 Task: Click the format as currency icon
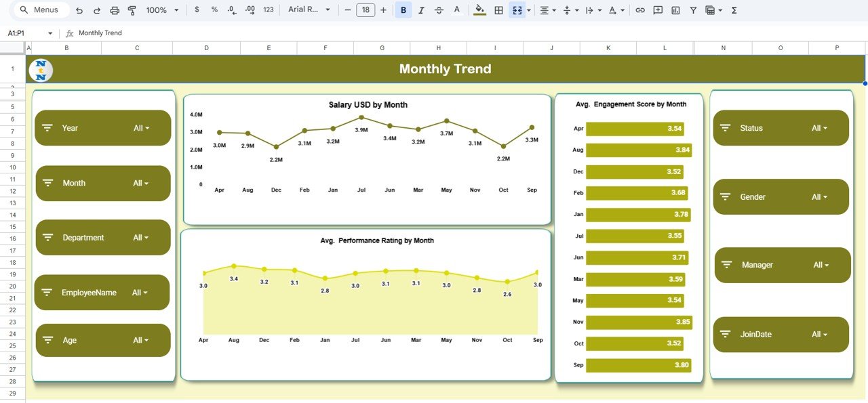(x=197, y=10)
